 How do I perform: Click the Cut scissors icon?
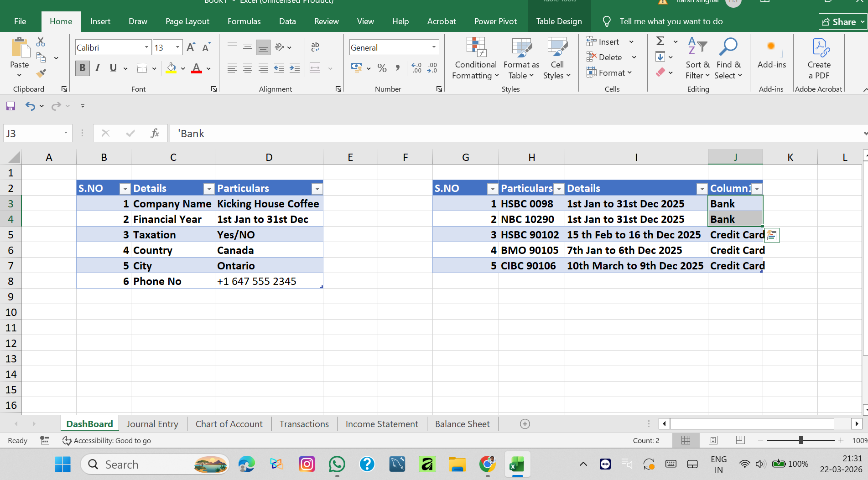click(x=41, y=42)
